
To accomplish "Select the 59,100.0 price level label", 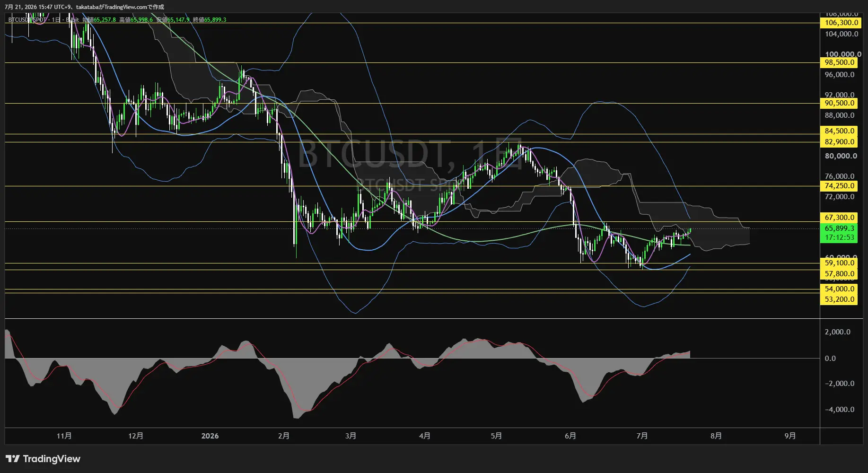I will [838, 263].
